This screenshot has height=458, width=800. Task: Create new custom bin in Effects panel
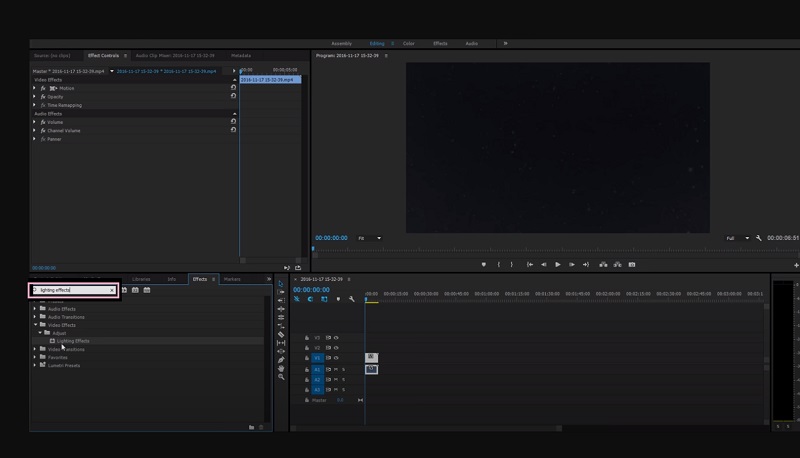[x=251, y=427]
